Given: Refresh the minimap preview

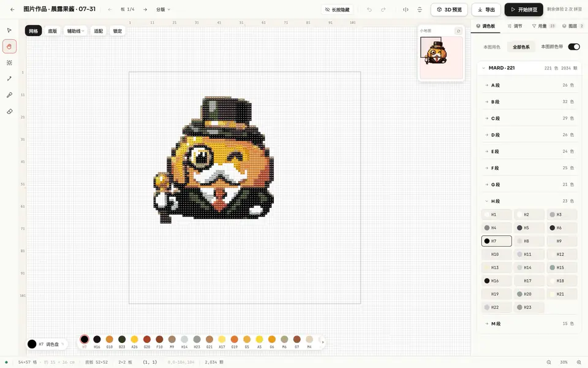Looking at the screenshot, I should (458, 31).
